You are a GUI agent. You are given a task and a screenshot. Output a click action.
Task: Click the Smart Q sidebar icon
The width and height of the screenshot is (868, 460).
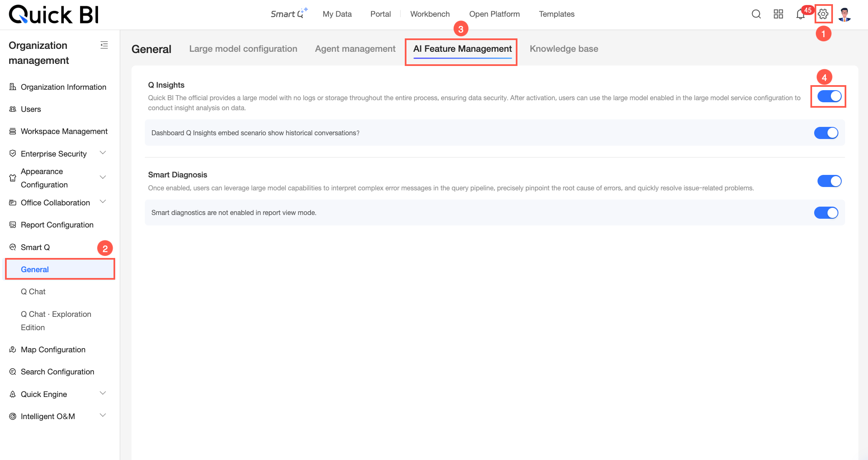tap(13, 247)
